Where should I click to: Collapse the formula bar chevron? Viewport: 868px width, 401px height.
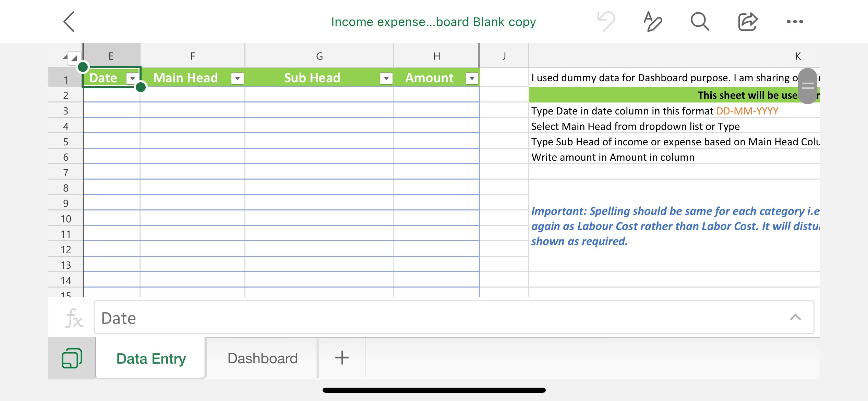click(x=795, y=318)
